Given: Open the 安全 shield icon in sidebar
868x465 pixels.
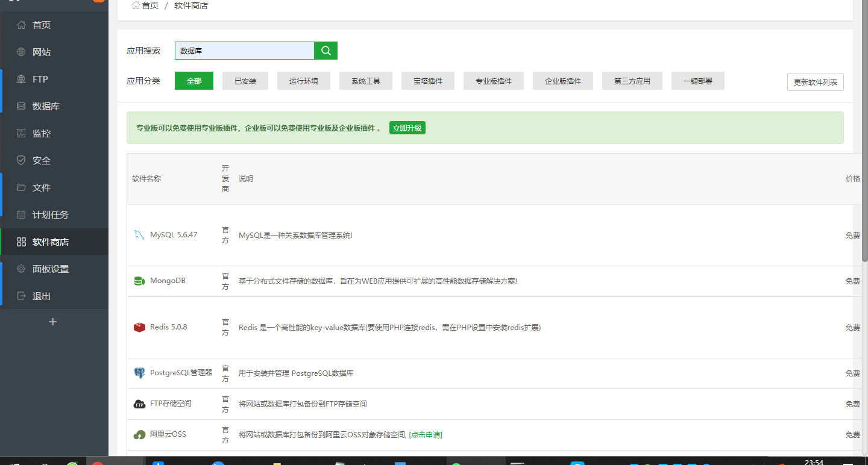Looking at the screenshot, I should [21, 161].
